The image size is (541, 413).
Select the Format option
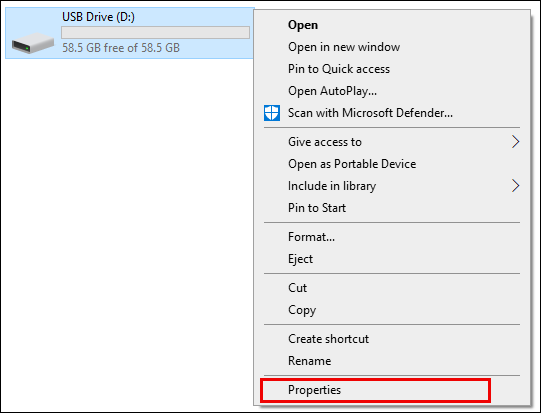392,237
